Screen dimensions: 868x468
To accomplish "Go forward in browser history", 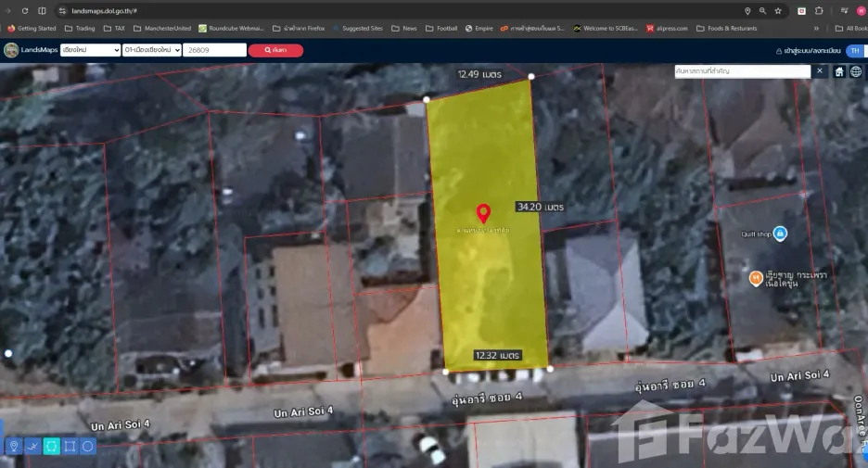I will coord(7,10).
